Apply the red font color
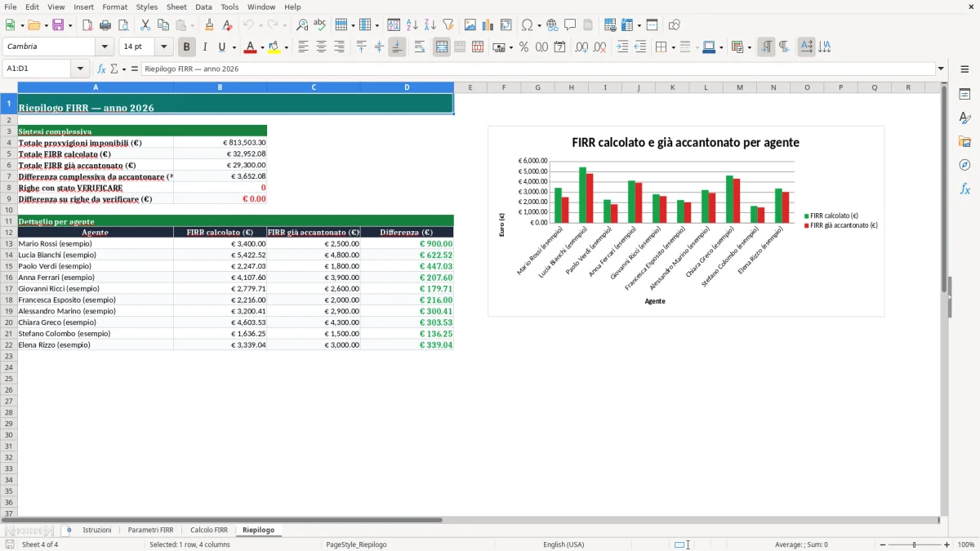Image resolution: width=980 pixels, height=551 pixels. [251, 47]
